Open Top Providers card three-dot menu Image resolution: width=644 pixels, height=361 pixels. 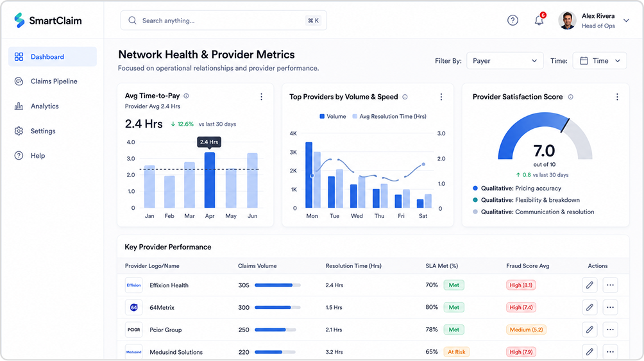click(x=441, y=97)
